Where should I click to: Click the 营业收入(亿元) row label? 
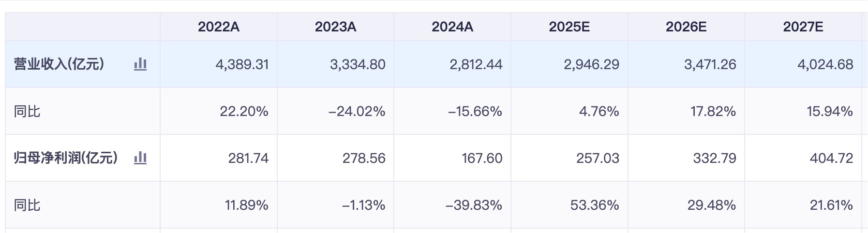click(x=59, y=64)
